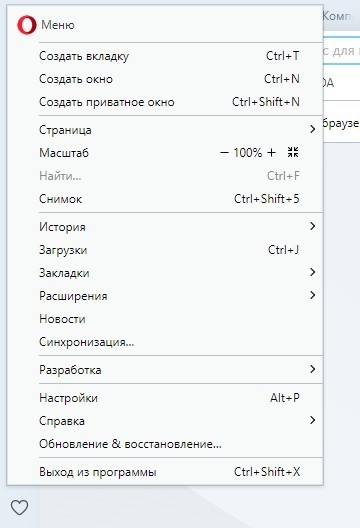Click the Opera logo icon

click(27, 26)
